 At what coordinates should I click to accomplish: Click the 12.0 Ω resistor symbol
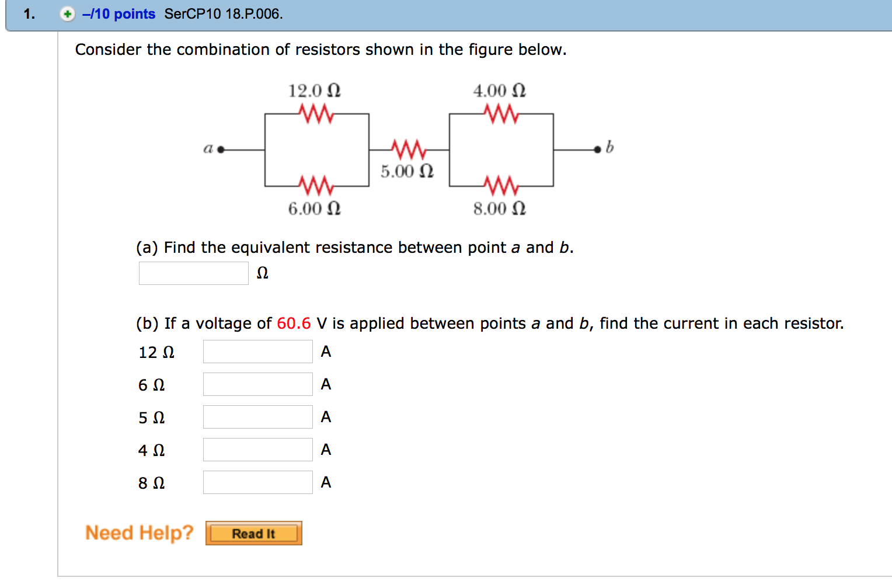(316, 112)
